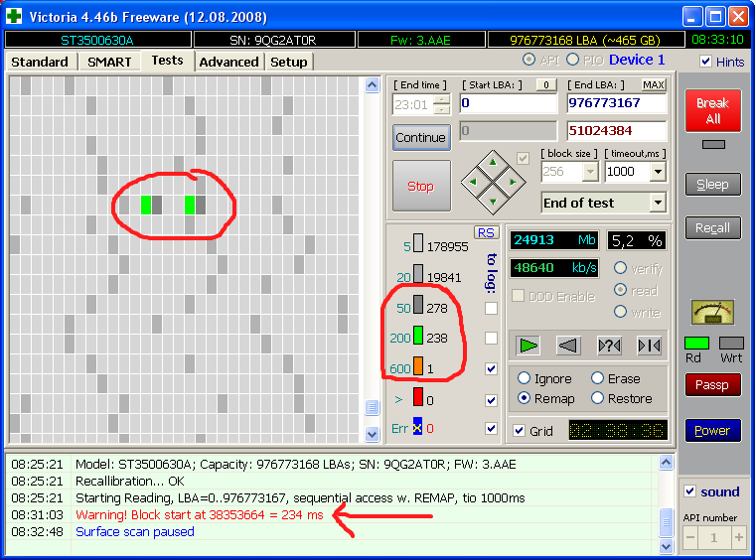Select the Remap radio option
Image resolution: width=755 pixels, height=560 pixels.
pyautogui.click(x=524, y=398)
